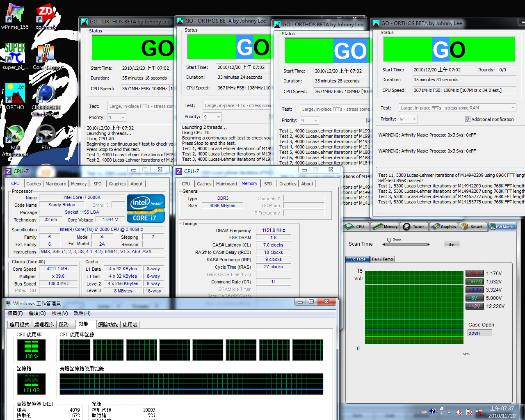Open the cpumark desktop shortcut
525x420 pixels.
point(46,17)
